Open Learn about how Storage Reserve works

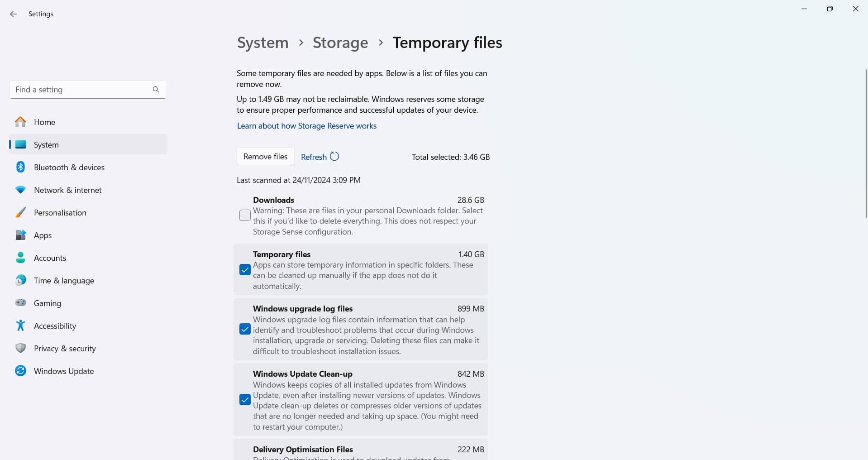[x=306, y=126]
